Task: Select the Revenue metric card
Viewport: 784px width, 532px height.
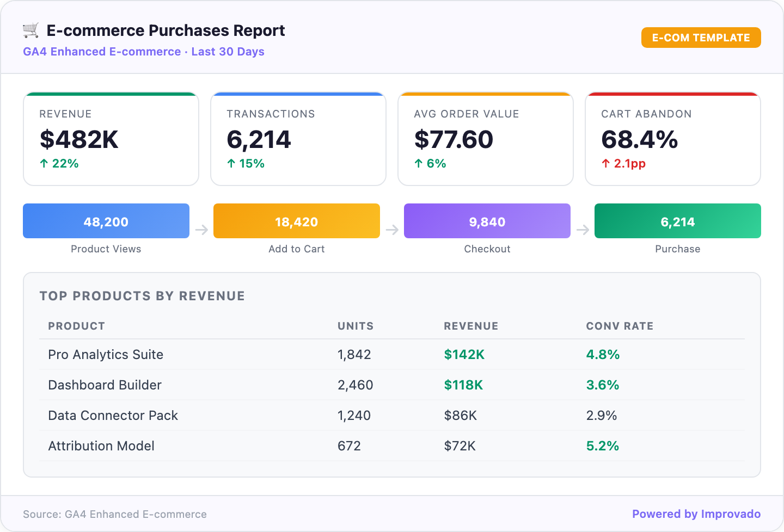Action: pos(111,139)
